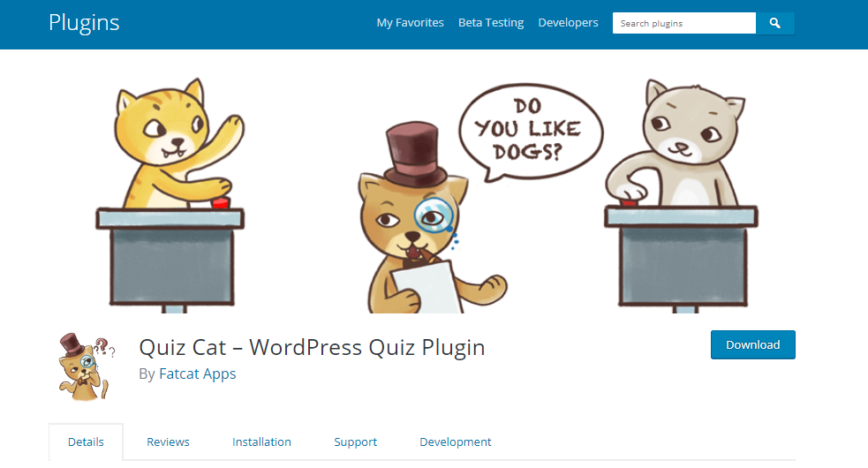Open Developers page

pos(568,23)
